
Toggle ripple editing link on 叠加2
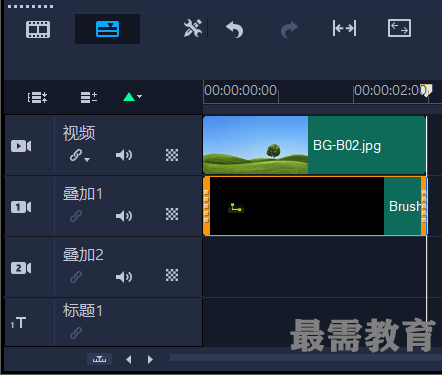tap(76, 277)
